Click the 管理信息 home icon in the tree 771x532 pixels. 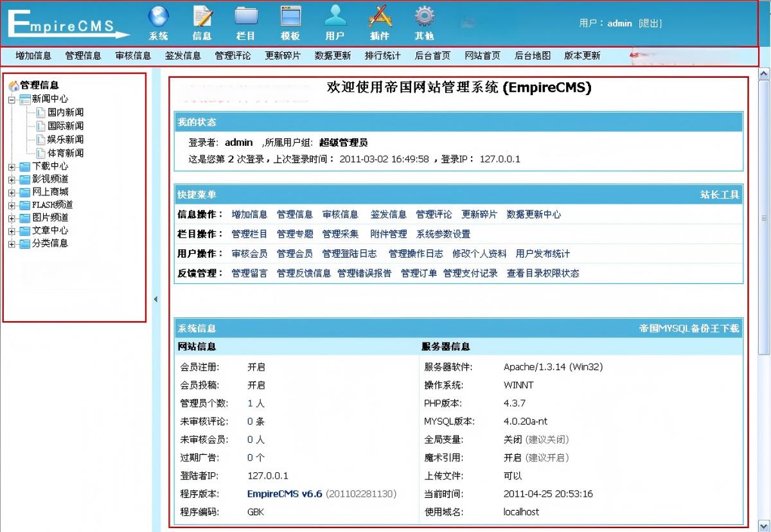13,85
